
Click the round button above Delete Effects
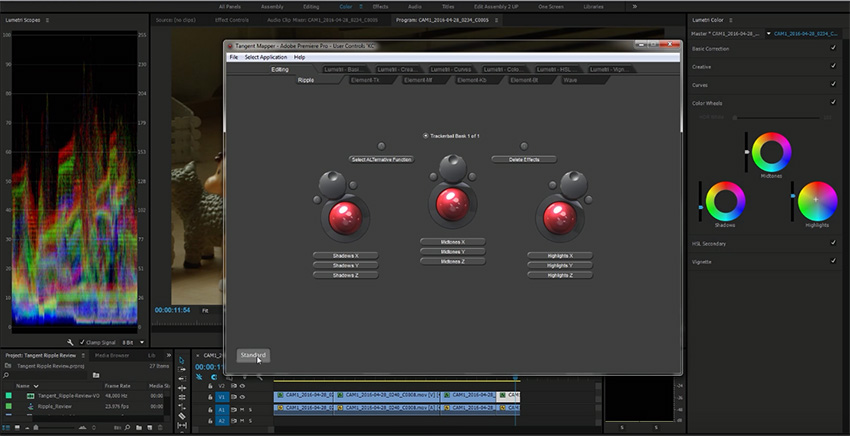click(523, 146)
